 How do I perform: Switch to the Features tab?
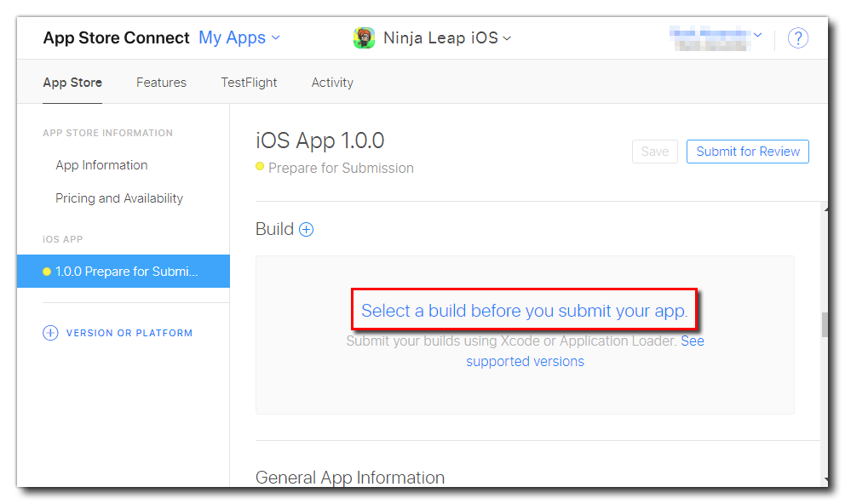[x=161, y=83]
